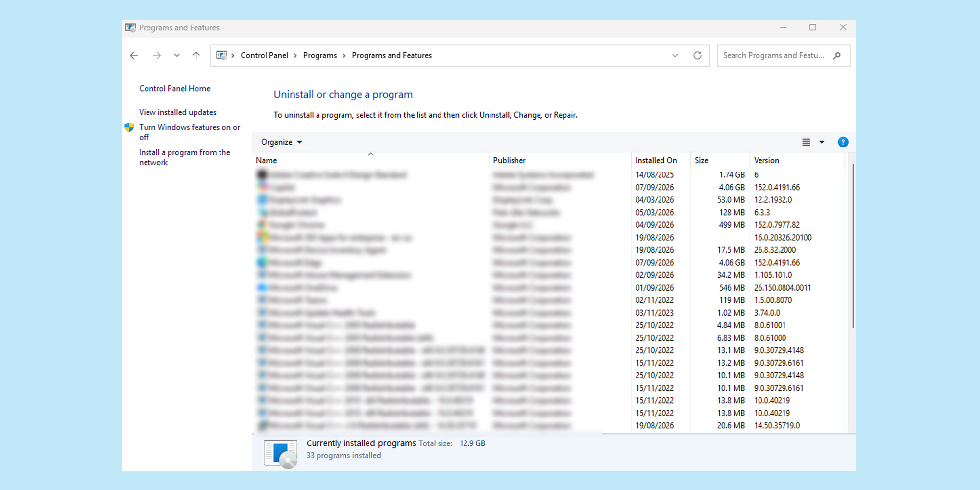Select row with version 14.50.35719.0

(x=549, y=426)
